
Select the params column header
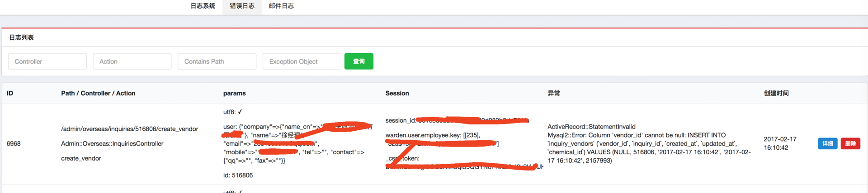click(235, 93)
